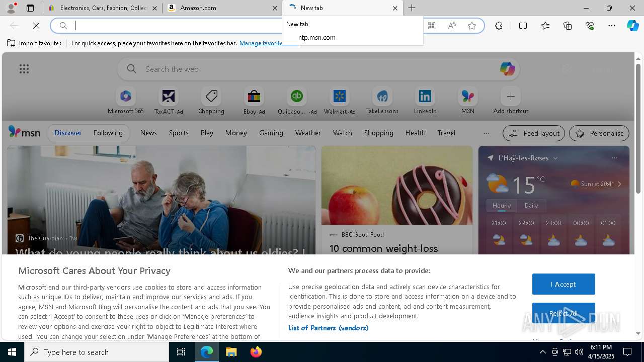Image resolution: width=644 pixels, height=362 pixels.
Task: Select the Daily forecast tab
Action: pyautogui.click(x=531, y=206)
